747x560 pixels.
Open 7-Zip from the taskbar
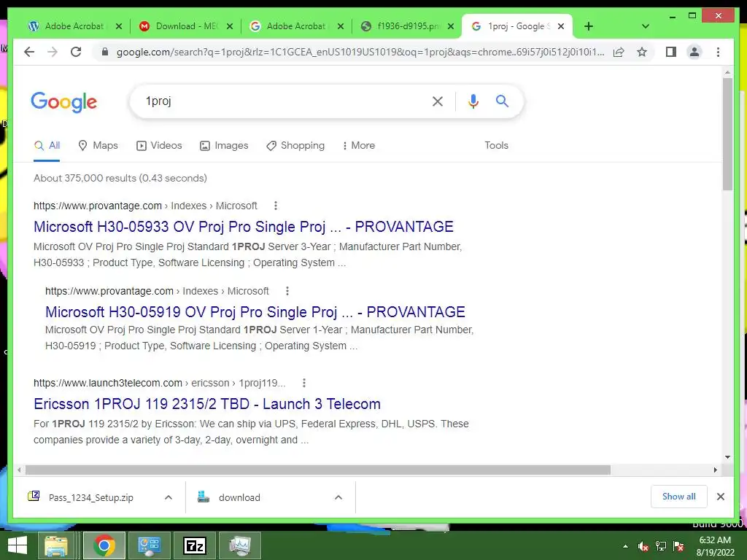tap(195, 545)
